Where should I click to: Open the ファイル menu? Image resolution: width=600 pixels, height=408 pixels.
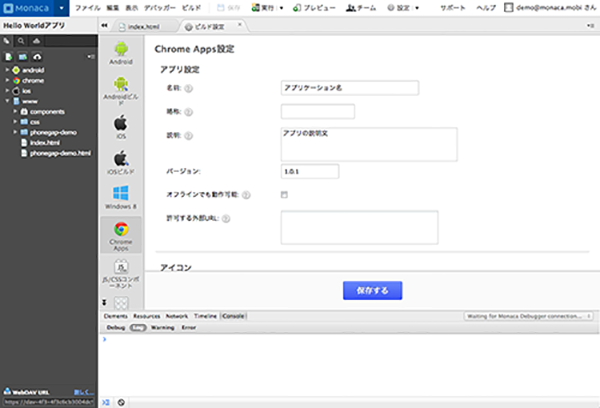click(88, 7)
